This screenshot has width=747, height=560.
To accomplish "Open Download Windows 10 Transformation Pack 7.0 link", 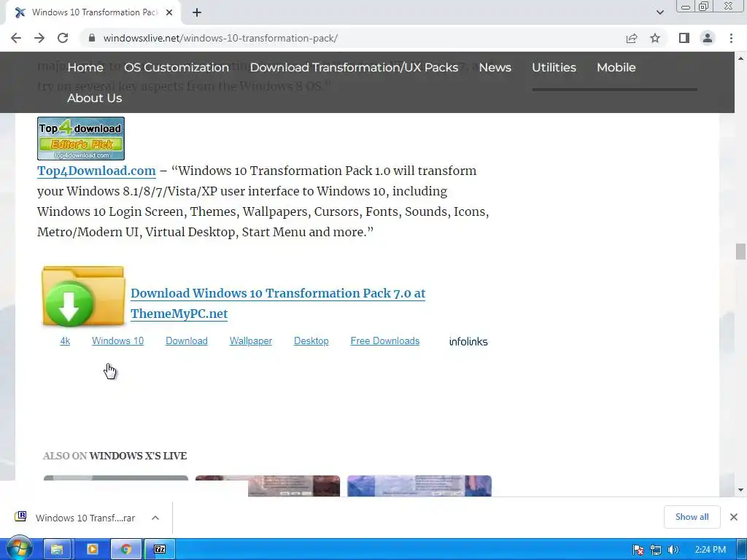I will pyautogui.click(x=278, y=303).
